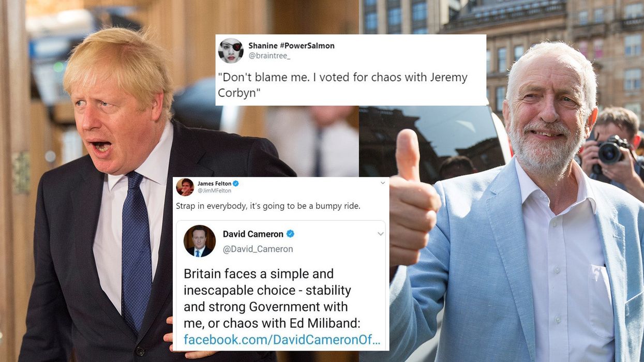Open the facebook.com/DavidCameronOf… link
Image resolution: width=644 pixels, height=362 pixels.
[282, 340]
